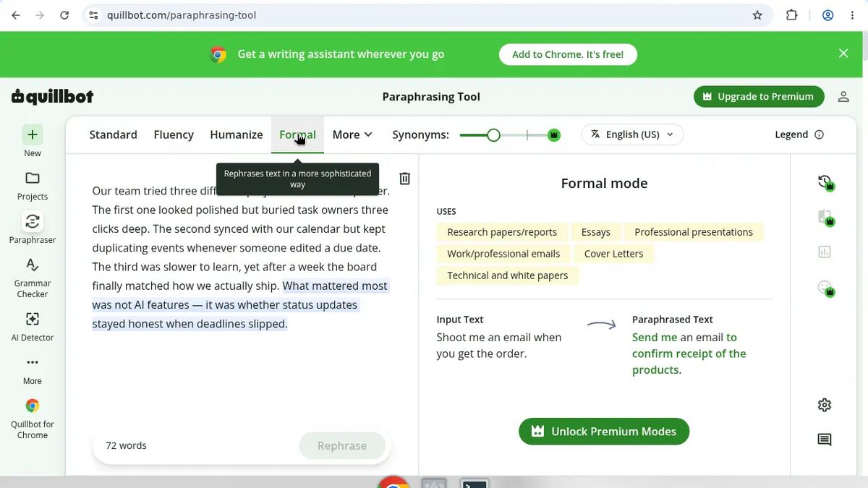Click the Cover Letters tag
868x488 pixels.
(x=613, y=254)
